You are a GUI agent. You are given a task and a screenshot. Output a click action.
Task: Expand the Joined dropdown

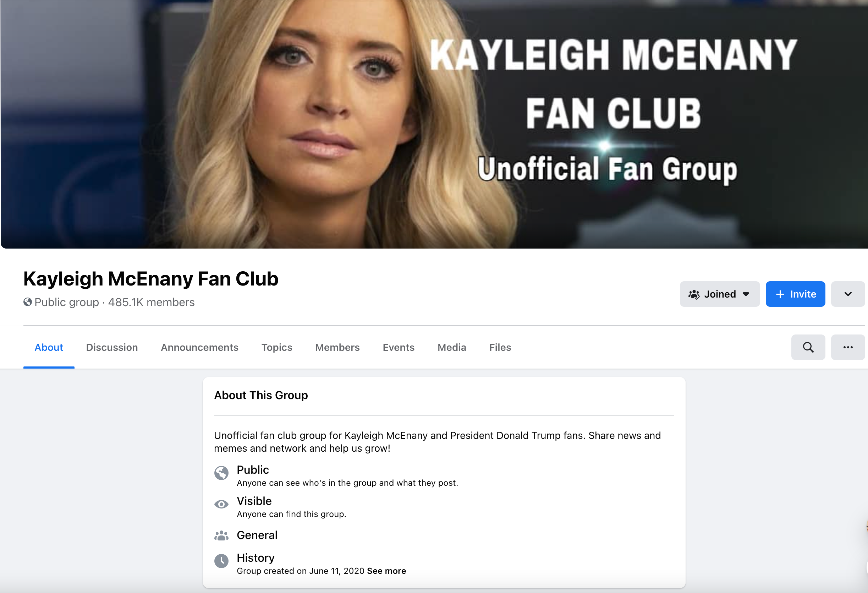click(719, 294)
